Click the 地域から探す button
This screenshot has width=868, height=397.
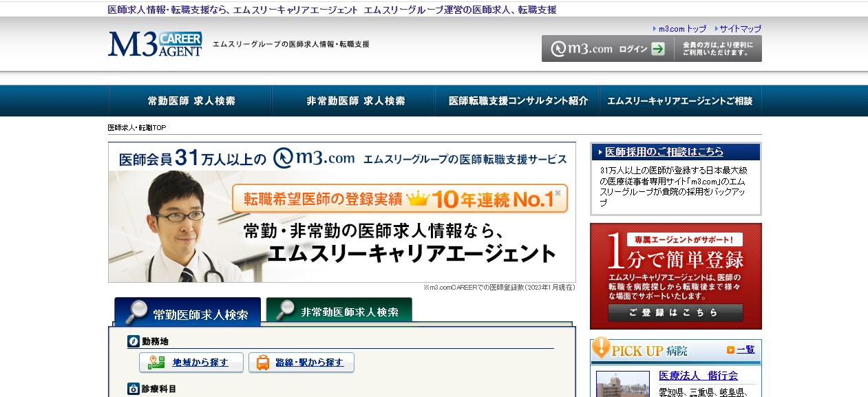[191, 363]
